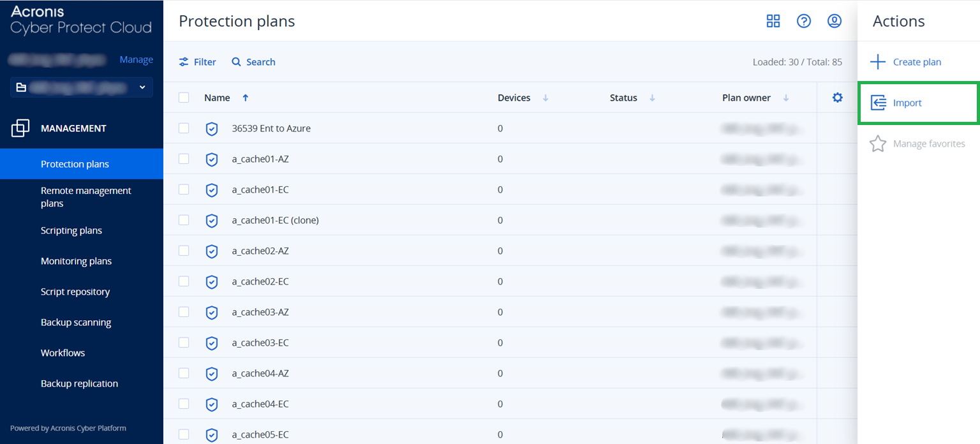Screen dimensions: 980x444
Task: Click shield icon of a_cache01-EC plan
Action: coord(212,190)
